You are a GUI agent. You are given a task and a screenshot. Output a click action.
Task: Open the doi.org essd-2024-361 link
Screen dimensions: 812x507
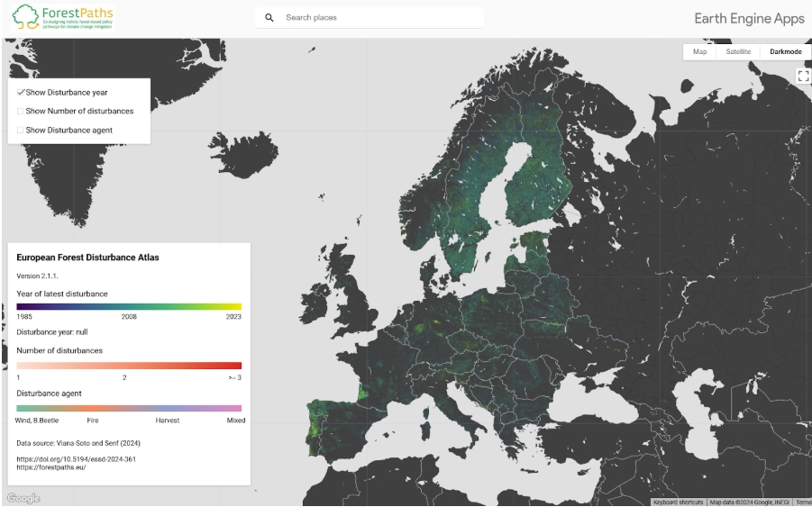76,459
